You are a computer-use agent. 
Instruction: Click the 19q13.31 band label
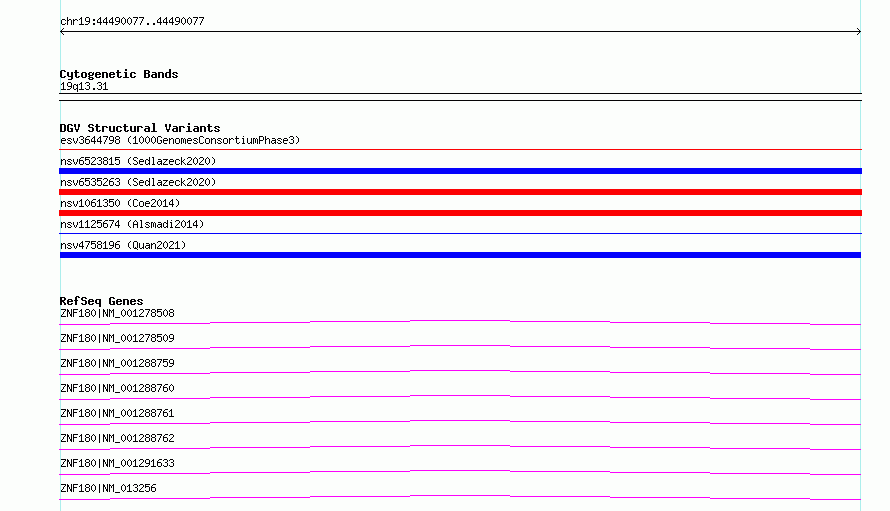click(84, 86)
